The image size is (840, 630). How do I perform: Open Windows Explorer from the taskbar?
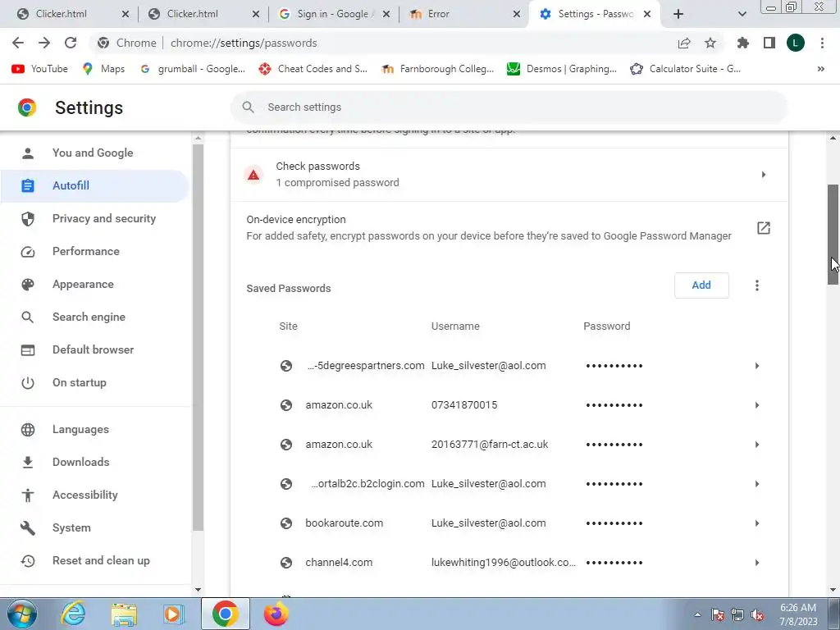pos(124,614)
